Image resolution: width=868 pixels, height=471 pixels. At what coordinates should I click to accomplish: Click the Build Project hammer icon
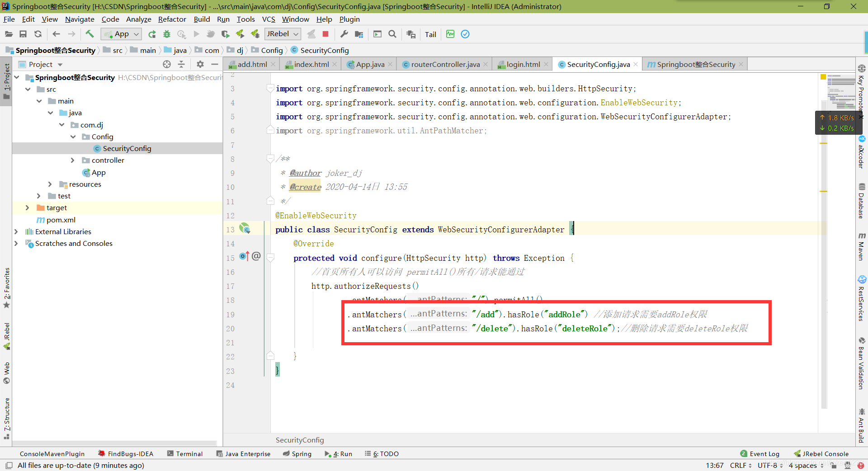pyautogui.click(x=90, y=34)
